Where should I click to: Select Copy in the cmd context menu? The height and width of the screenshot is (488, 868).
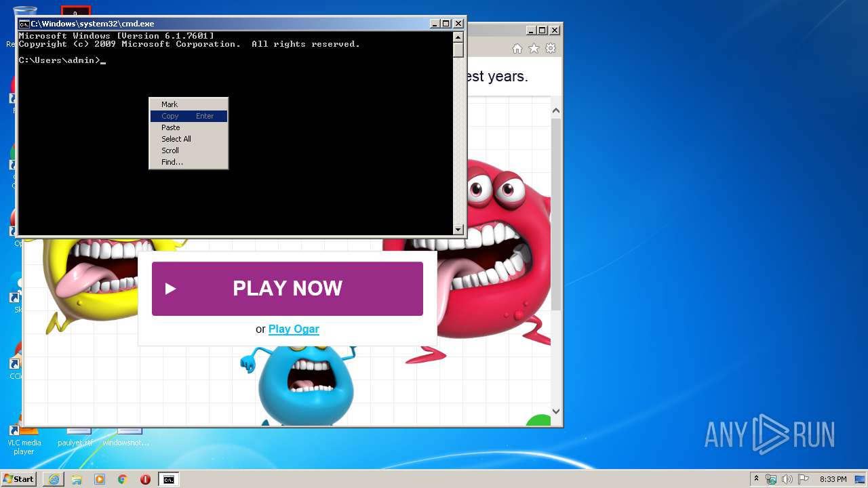point(189,116)
